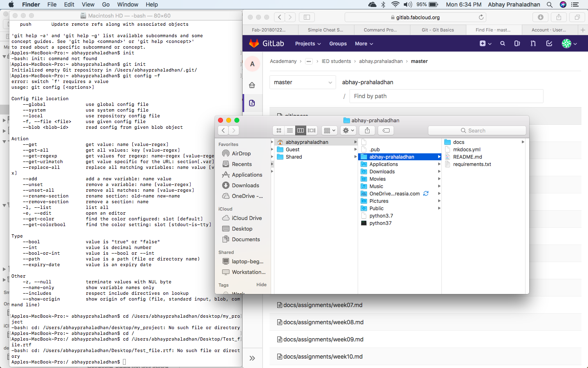This screenshot has height=368, width=588.
Task: Show all Safari tabs overview
Action: coord(577,17)
